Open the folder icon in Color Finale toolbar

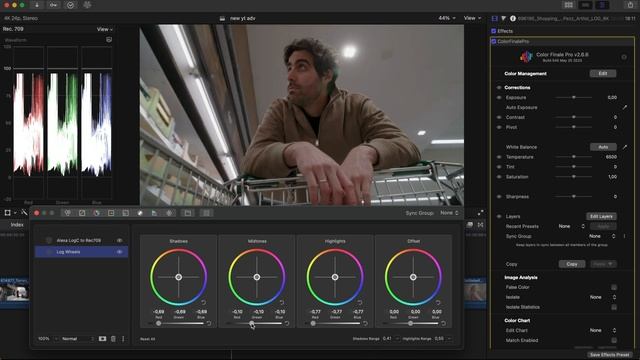point(188,213)
